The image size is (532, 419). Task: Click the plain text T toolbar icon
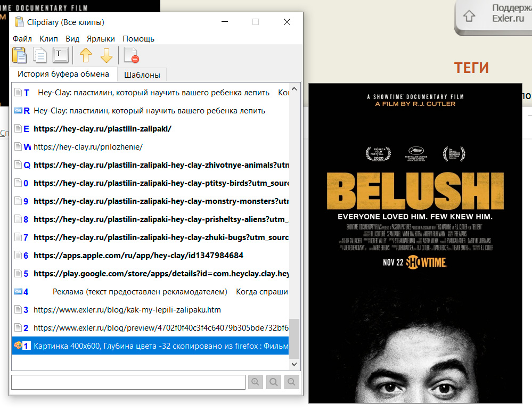(x=60, y=55)
